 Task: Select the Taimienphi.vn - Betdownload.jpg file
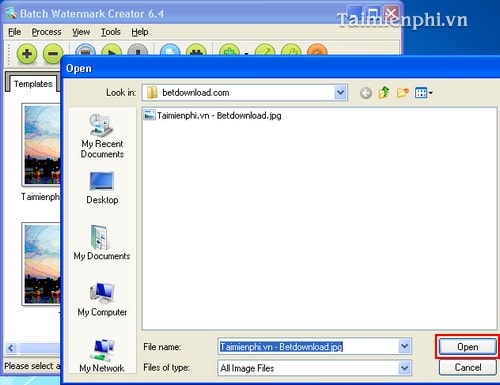click(213, 116)
